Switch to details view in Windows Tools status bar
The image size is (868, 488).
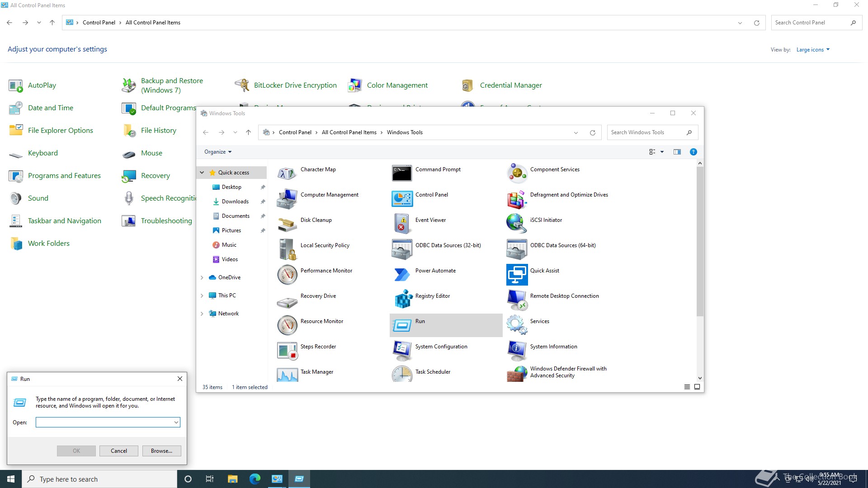[x=687, y=387]
